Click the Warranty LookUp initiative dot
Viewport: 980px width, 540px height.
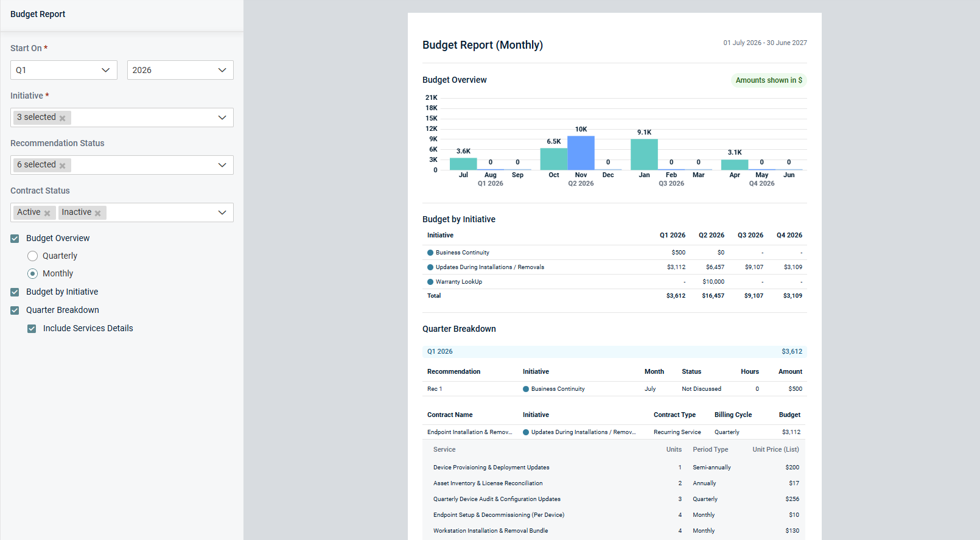(430, 282)
